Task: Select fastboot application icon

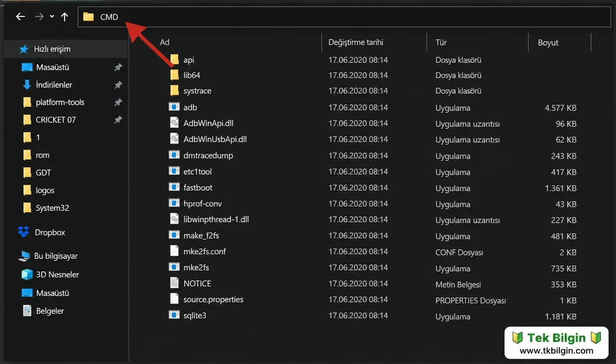Action: click(175, 187)
